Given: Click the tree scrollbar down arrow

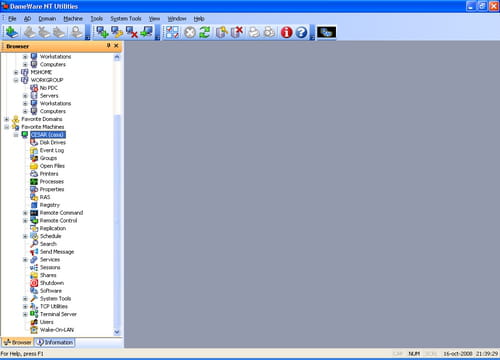Looking at the screenshot, I should point(117,332).
